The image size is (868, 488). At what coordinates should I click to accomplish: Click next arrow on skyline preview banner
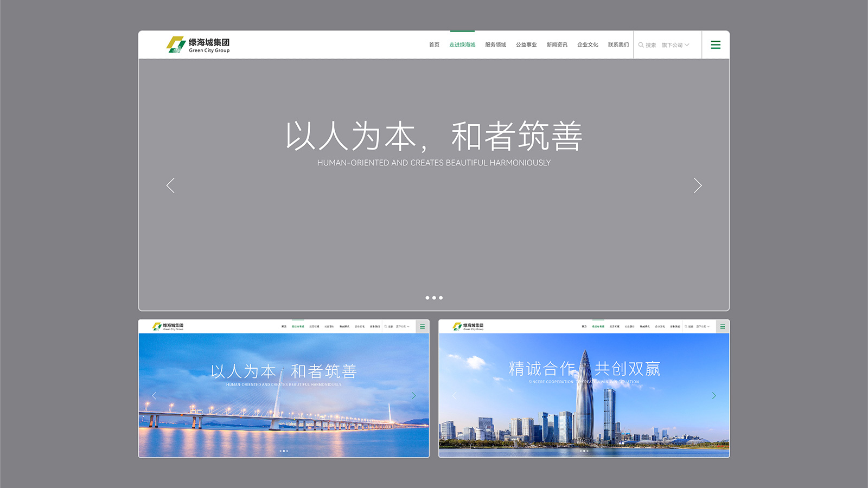pyautogui.click(x=713, y=396)
